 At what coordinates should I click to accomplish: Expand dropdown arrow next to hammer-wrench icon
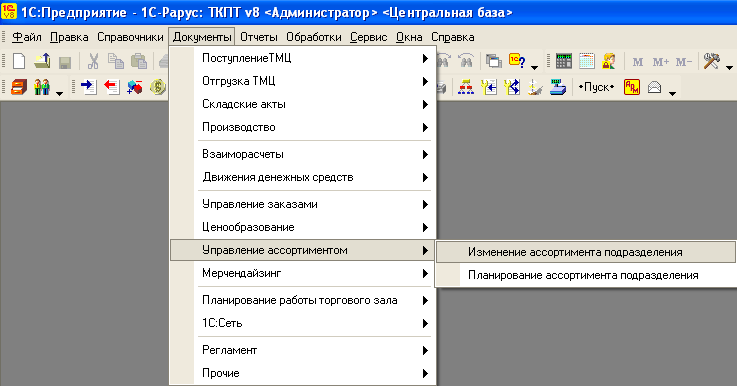coord(729,68)
